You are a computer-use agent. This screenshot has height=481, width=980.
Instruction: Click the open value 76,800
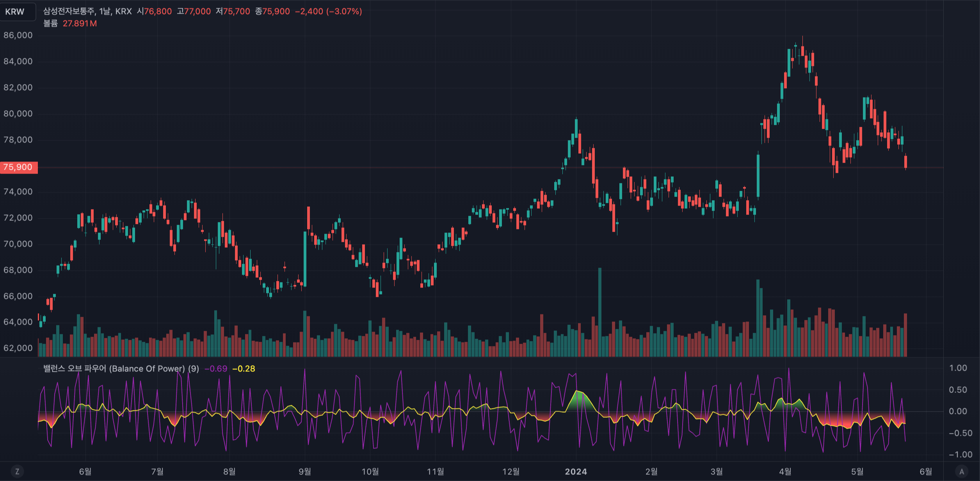click(x=158, y=11)
